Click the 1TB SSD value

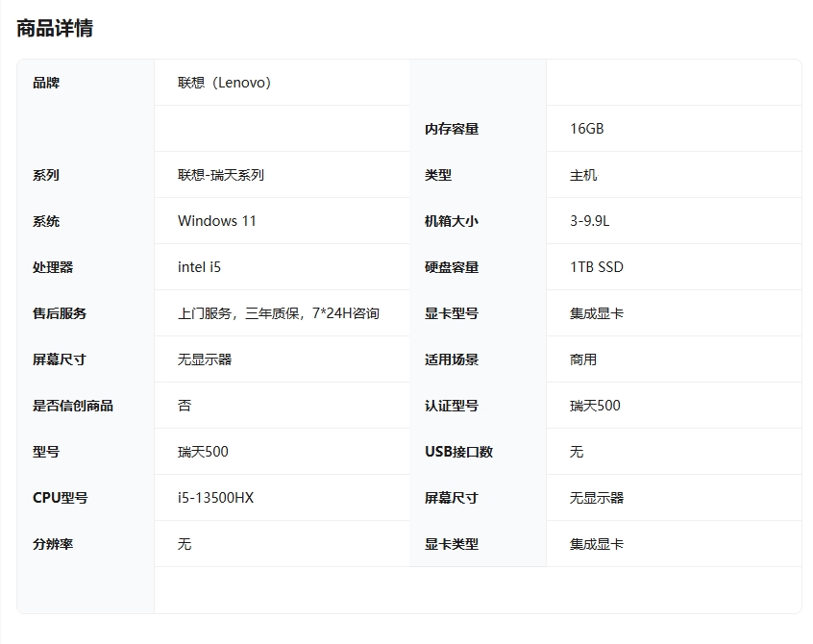click(x=597, y=267)
